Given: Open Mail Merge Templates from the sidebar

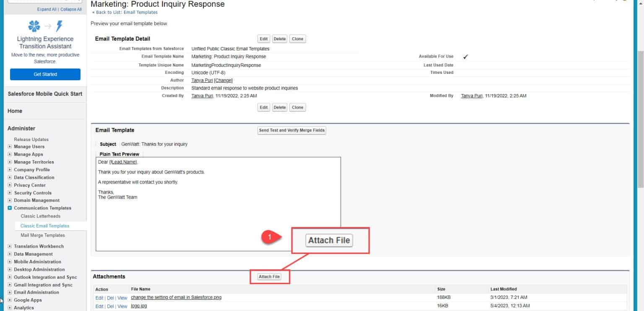Looking at the screenshot, I should (43, 235).
